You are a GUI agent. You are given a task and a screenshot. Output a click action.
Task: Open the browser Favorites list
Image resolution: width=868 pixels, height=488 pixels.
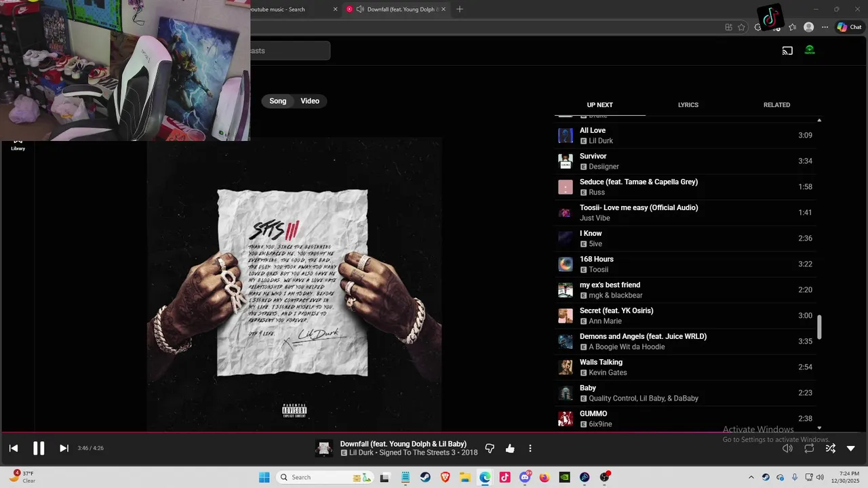793,27
